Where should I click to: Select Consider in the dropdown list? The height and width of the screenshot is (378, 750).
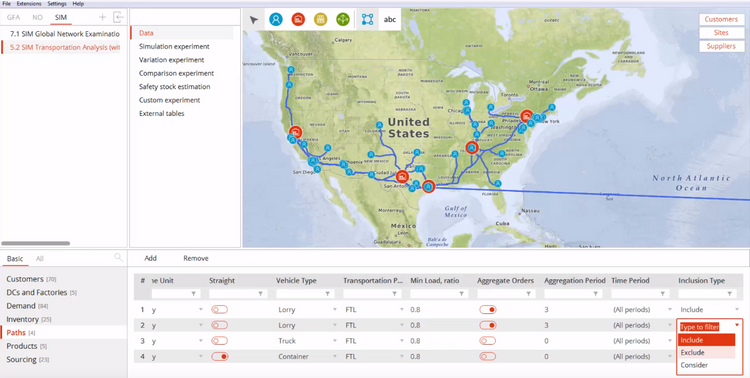(x=706, y=365)
